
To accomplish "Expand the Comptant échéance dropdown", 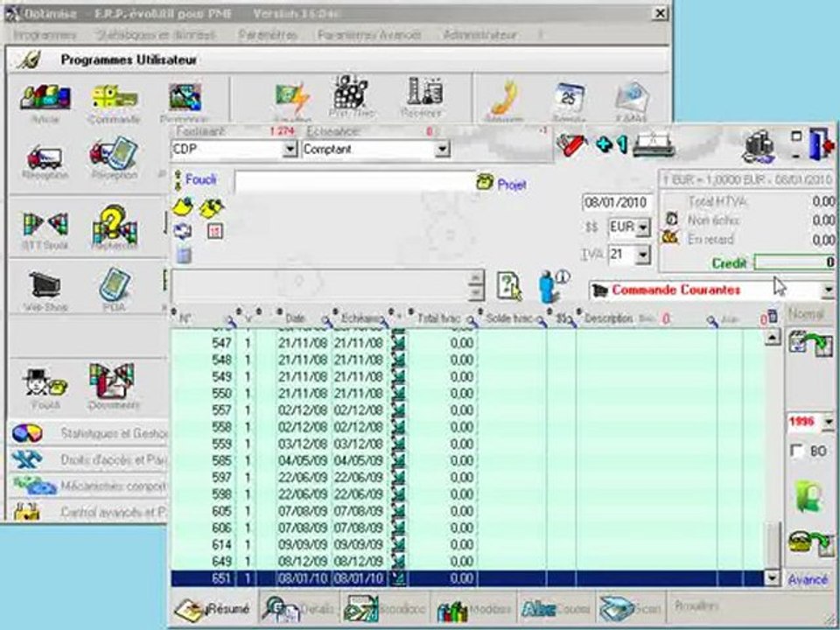I will coord(442,149).
